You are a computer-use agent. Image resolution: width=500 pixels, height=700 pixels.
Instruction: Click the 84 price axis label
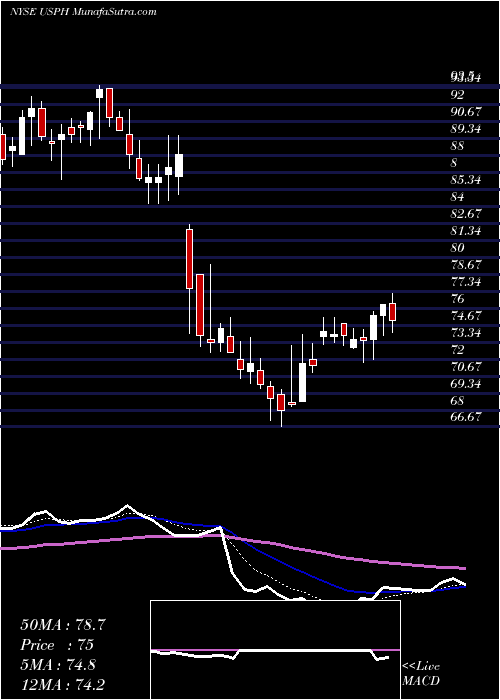pyautogui.click(x=457, y=197)
